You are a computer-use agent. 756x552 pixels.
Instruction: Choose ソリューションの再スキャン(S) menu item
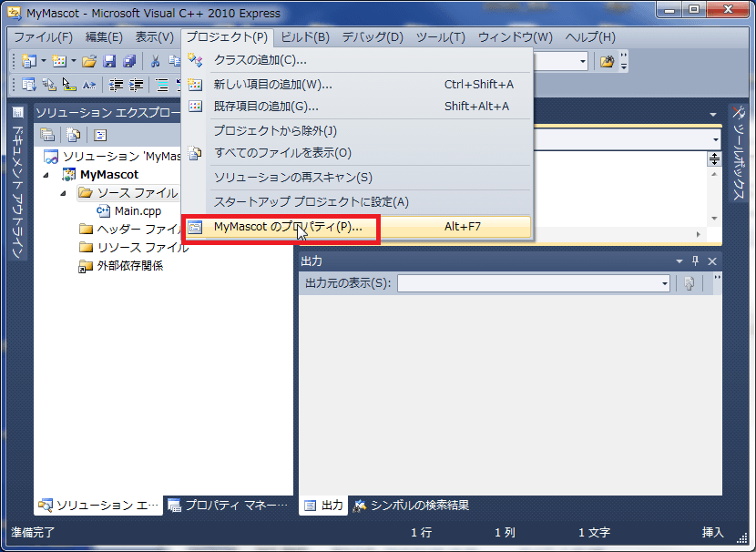click(x=356, y=178)
